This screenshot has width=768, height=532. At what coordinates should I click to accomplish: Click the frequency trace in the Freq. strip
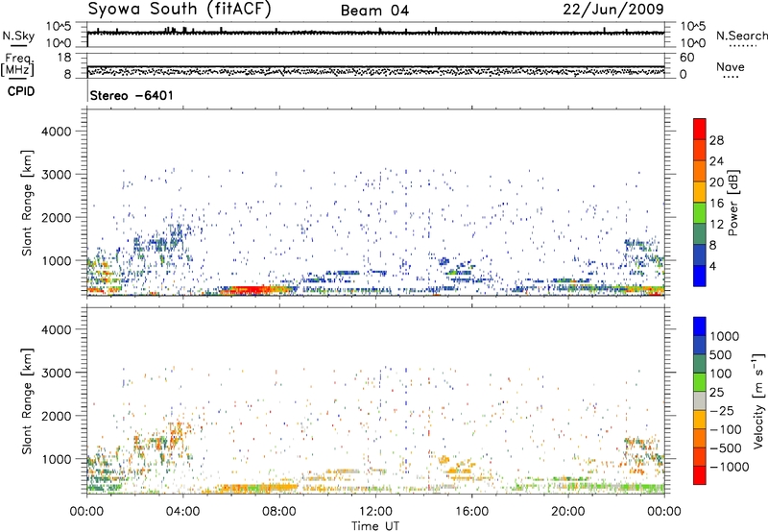(x=375, y=66)
